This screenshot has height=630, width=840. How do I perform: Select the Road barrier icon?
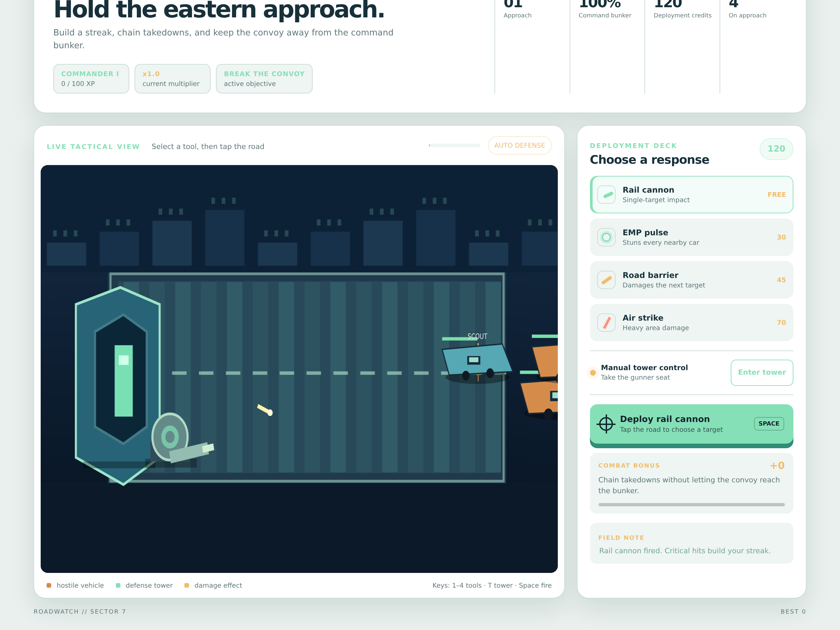(x=606, y=280)
